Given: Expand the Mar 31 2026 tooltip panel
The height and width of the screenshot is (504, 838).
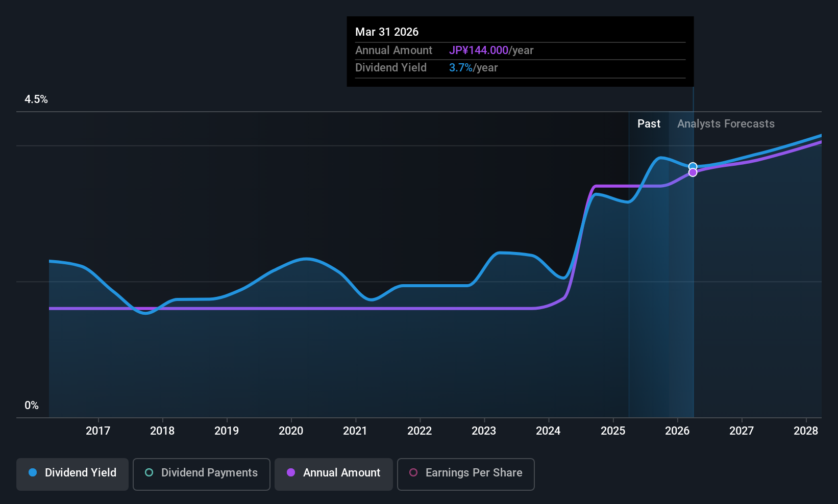Looking at the screenshot, I should 520,51.
